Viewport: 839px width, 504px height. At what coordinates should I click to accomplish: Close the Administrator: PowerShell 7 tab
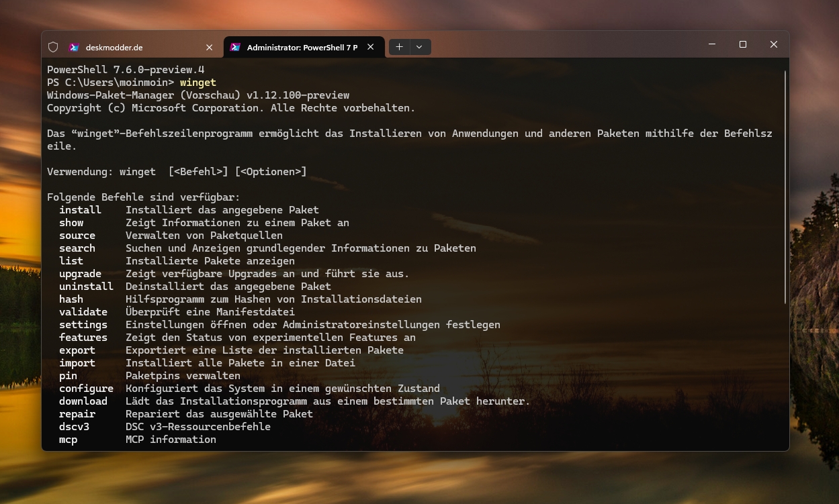[x=371, y=48]
